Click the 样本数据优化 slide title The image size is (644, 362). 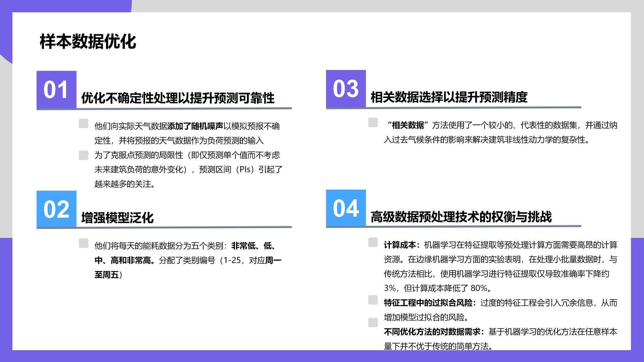coord(88,41)
